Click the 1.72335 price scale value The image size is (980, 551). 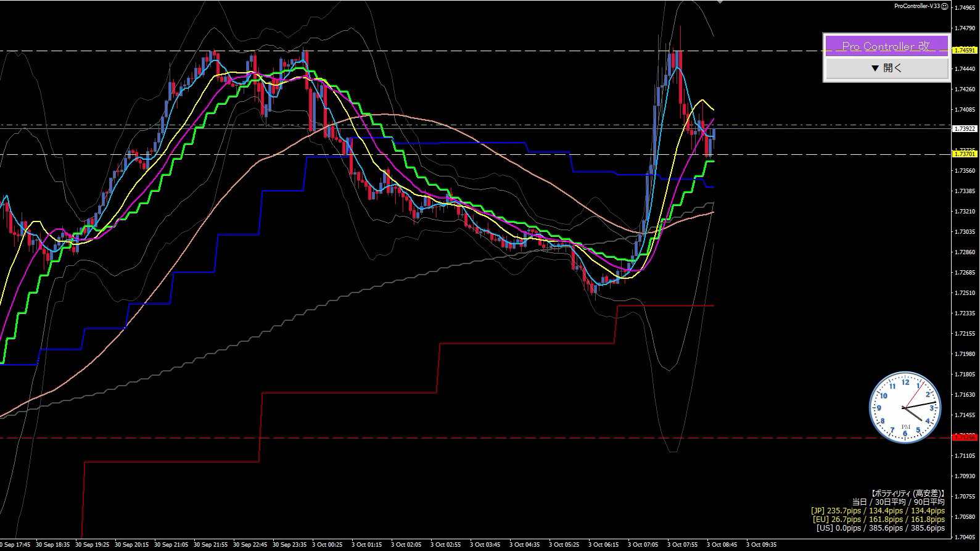pyautogui.click(x=965, y=313)
